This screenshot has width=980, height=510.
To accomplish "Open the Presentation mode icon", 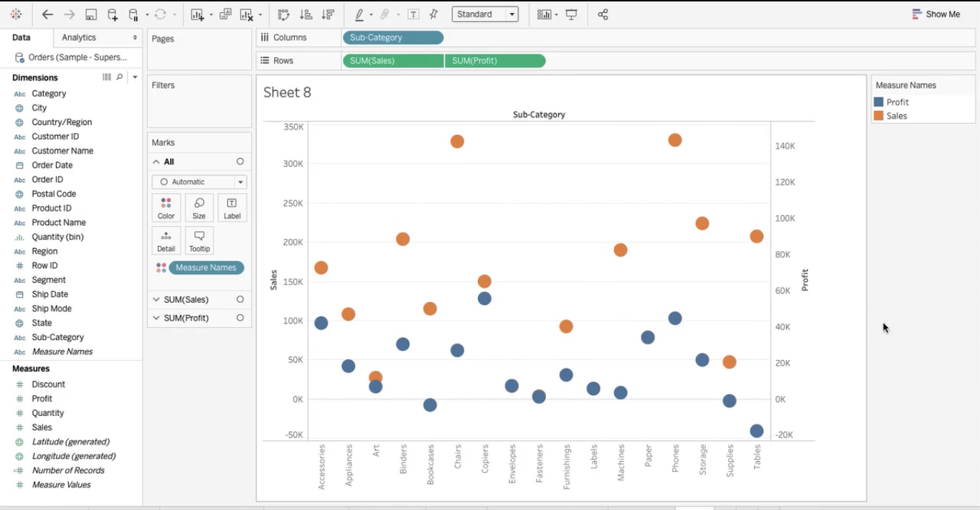I will (x=572, y=14).
